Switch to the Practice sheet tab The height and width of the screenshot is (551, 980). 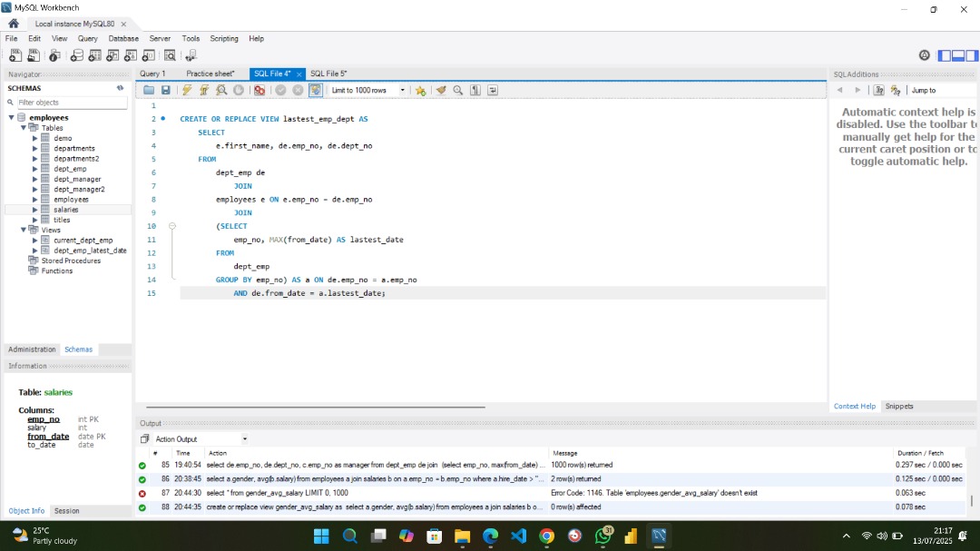[x=211, y=74]
